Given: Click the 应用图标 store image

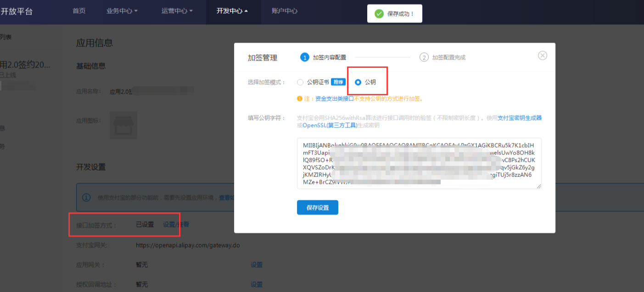Looking at the screenshot, I should [123, 125].
